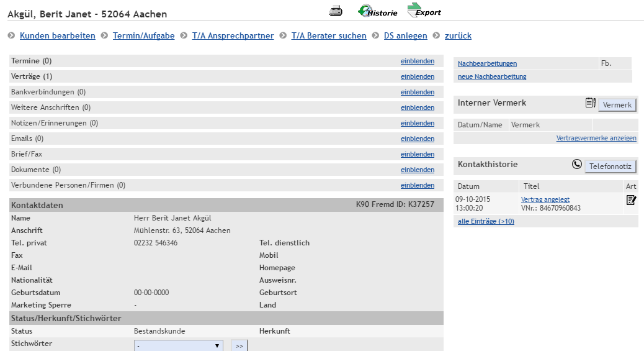The height and width of the screenshot is (351, 644).
Task: Open the Vertrag angelegt entry link
Action: 545,199
